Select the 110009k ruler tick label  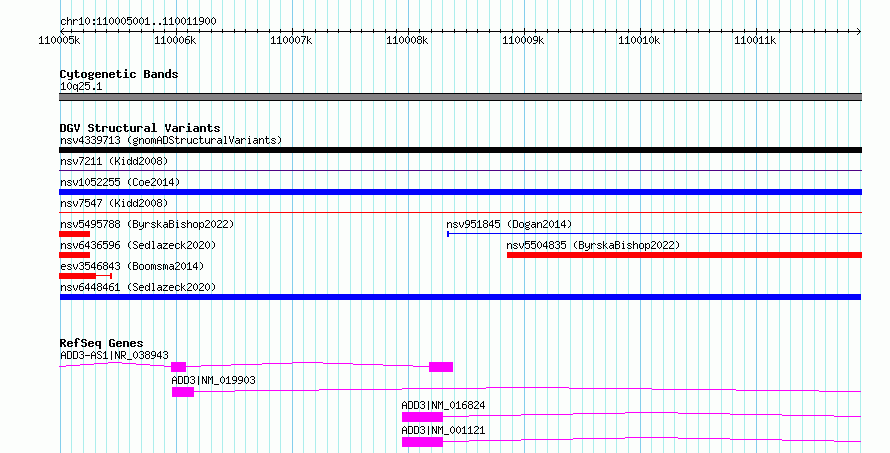click(x=523, y=40)
